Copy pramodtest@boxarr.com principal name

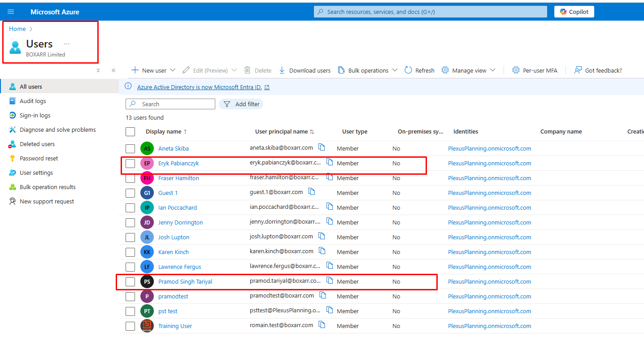(x=322, y=295)
